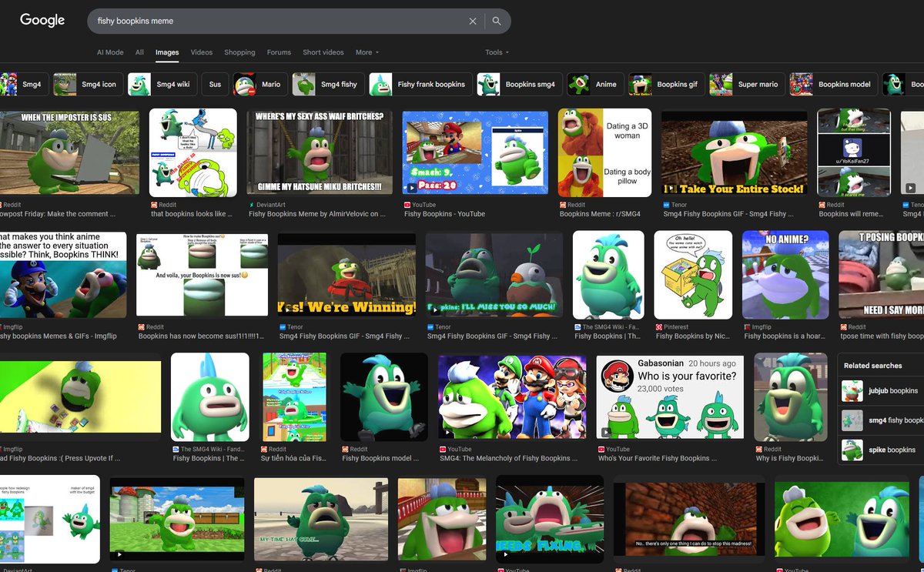
Task: Open the Short videos tab
Action: pyautogui.click(x=323, y=52)
